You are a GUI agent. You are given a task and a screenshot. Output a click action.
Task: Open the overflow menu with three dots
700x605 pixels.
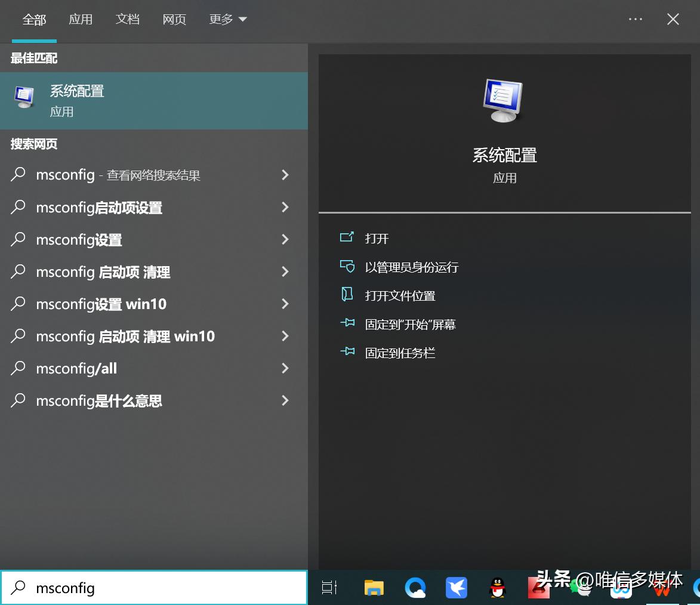[635, 19]
